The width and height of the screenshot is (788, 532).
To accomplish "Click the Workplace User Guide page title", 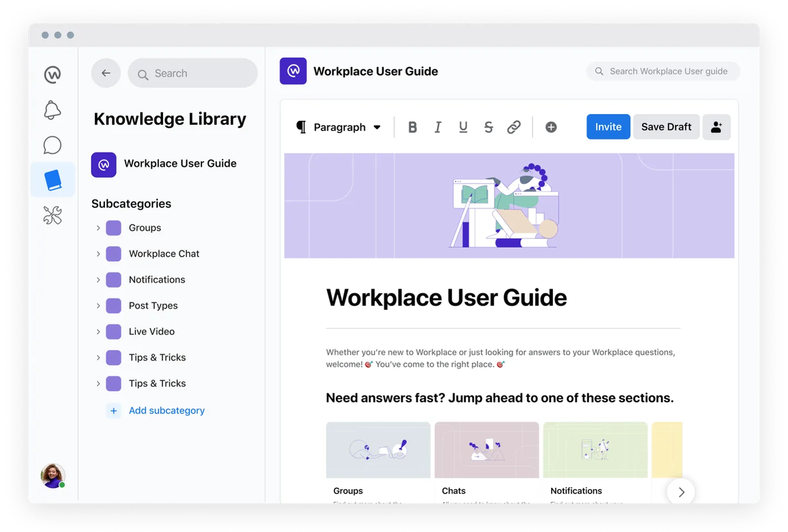I will (x=446, y=298).
